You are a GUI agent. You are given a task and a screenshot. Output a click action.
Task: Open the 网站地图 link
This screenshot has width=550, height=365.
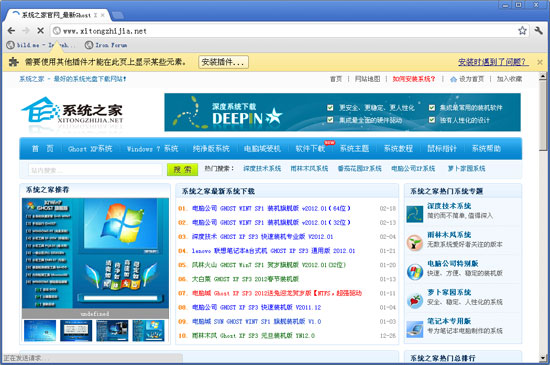point(367,79)
